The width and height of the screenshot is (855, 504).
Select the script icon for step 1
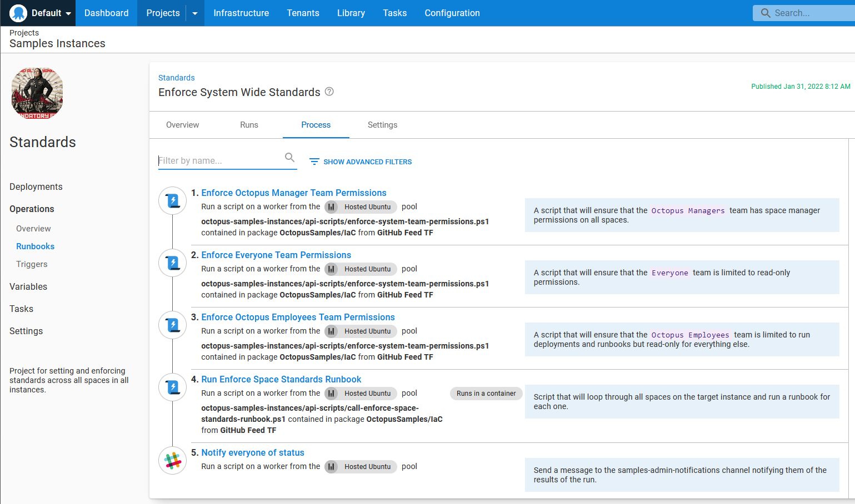tap(172, 200)
